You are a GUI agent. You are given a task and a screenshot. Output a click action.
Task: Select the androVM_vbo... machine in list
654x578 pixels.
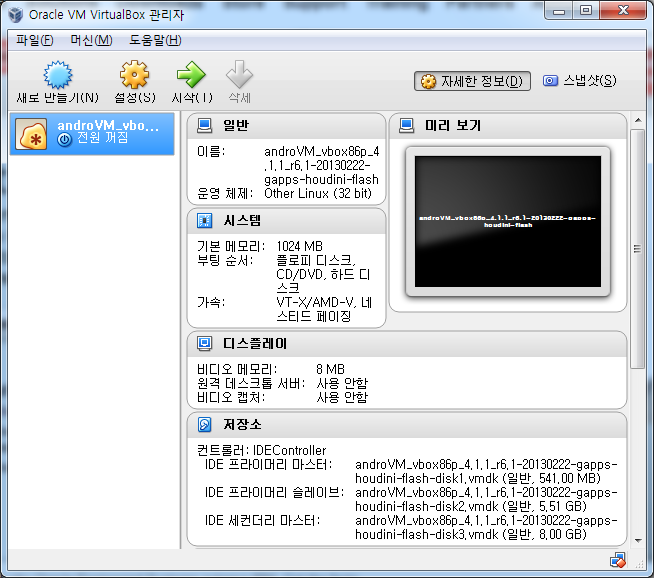[92, 134]
